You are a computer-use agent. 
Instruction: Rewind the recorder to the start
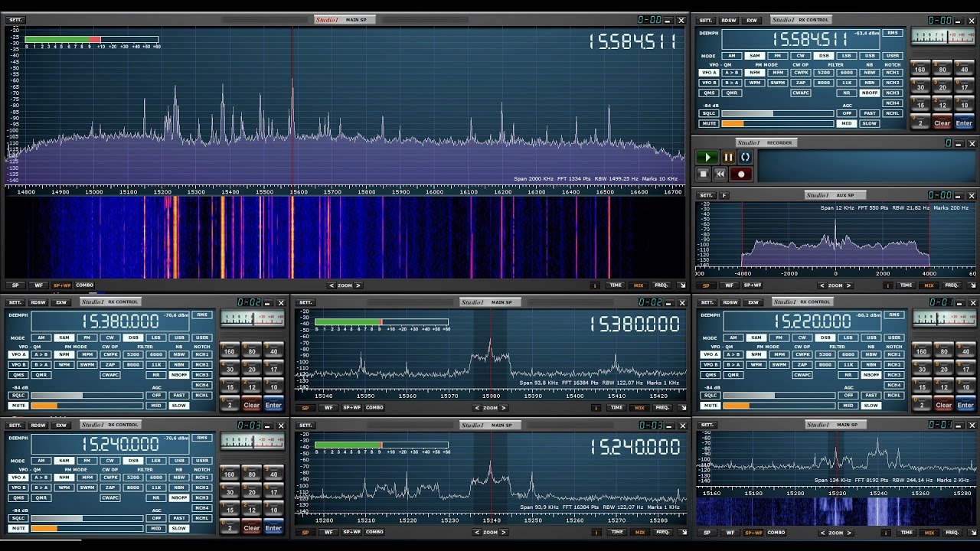point(720,174)
